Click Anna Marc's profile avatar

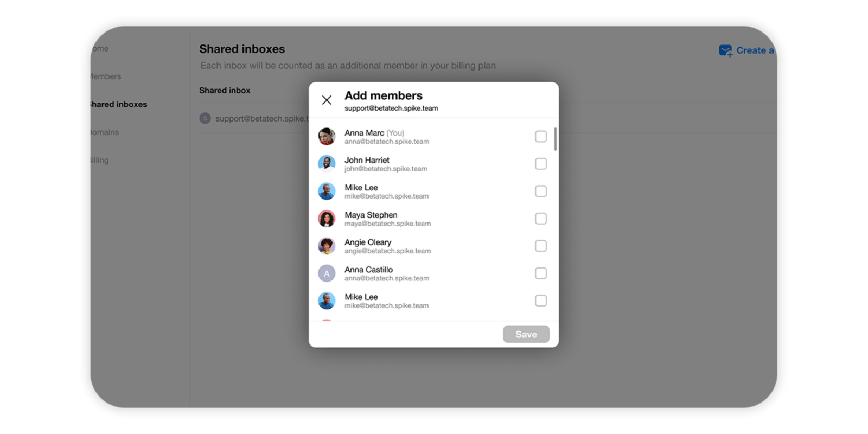[x=327, y=137]
